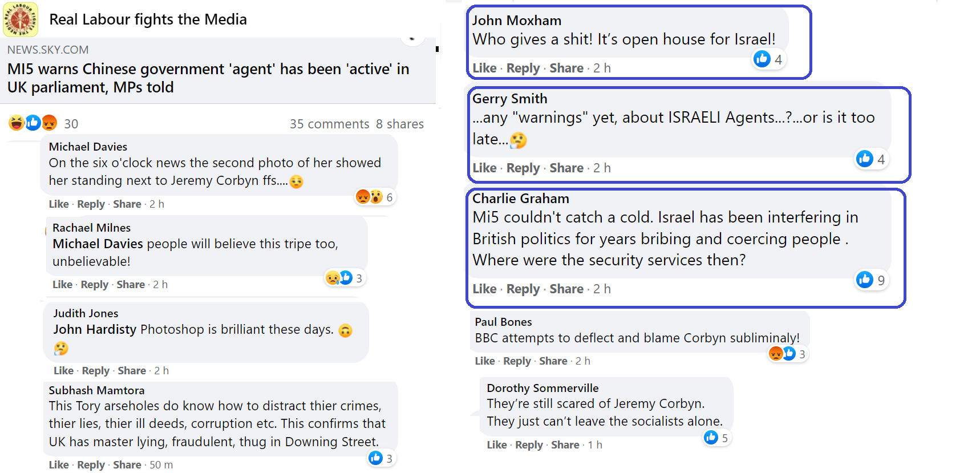Open the Real Labour fights the Media page
980x473 pixels.
[x=148, y=19]
